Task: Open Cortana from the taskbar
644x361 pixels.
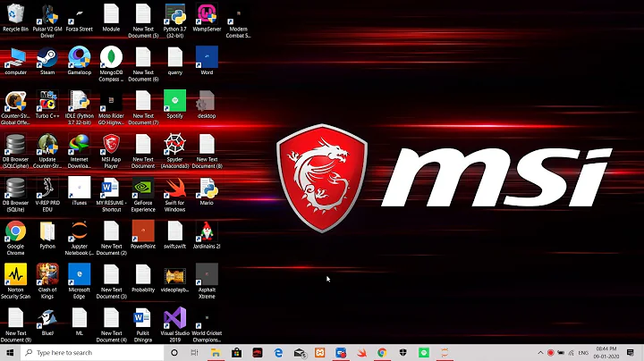Action: tap(174, 353)
